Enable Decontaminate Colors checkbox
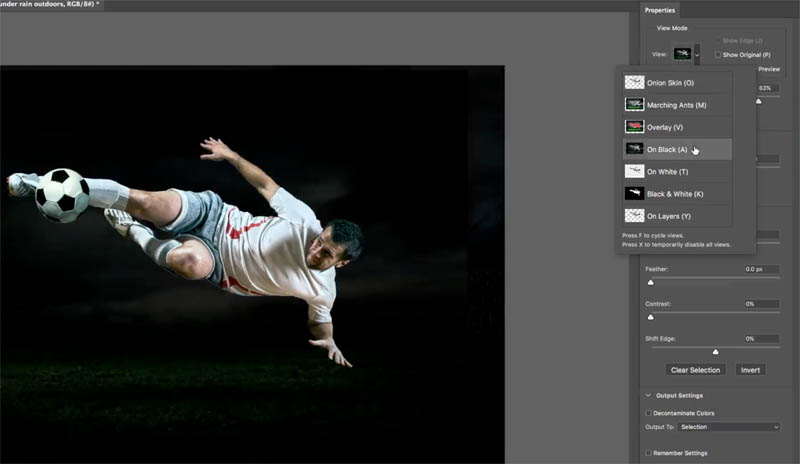The height and width of the screenshot is (464, 800). [x=648, y=413]
